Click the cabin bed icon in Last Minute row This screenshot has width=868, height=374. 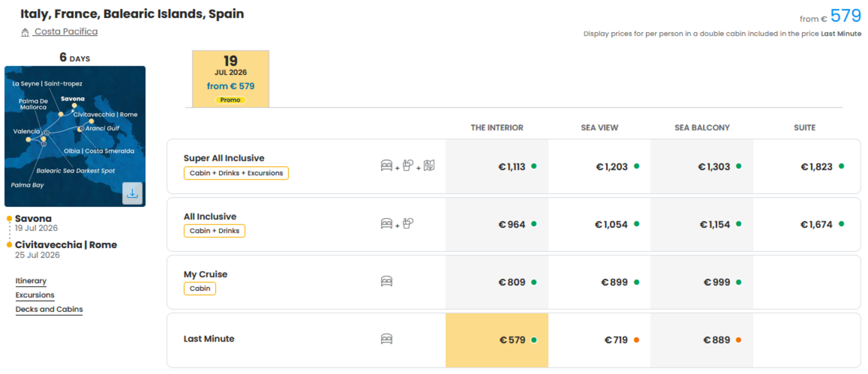(x=387, y=339)
